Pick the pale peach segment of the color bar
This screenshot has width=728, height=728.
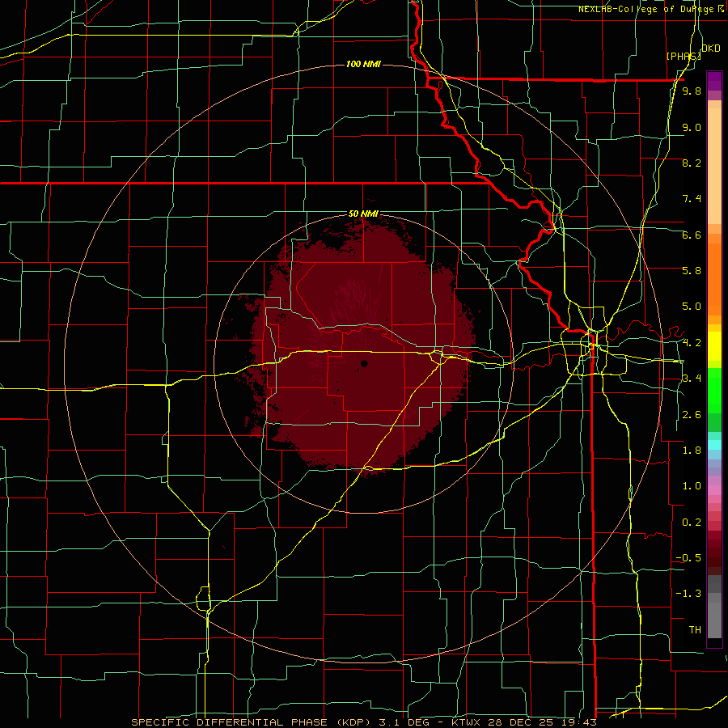(714, 166)
